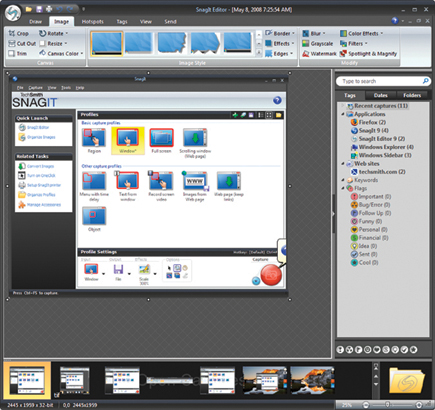Viewport: 435px width, 410px height.
Task: Open Spotlight & Magnify tool
Action: (x=368, y=53)
